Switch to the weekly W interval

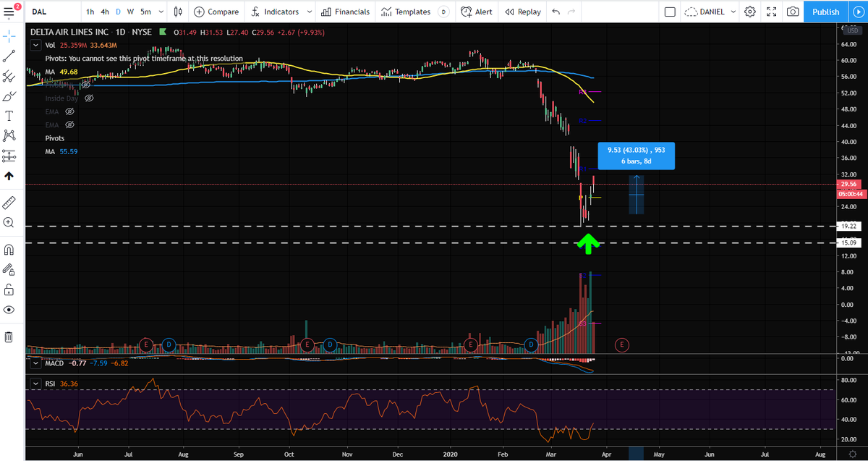[130, 12]
